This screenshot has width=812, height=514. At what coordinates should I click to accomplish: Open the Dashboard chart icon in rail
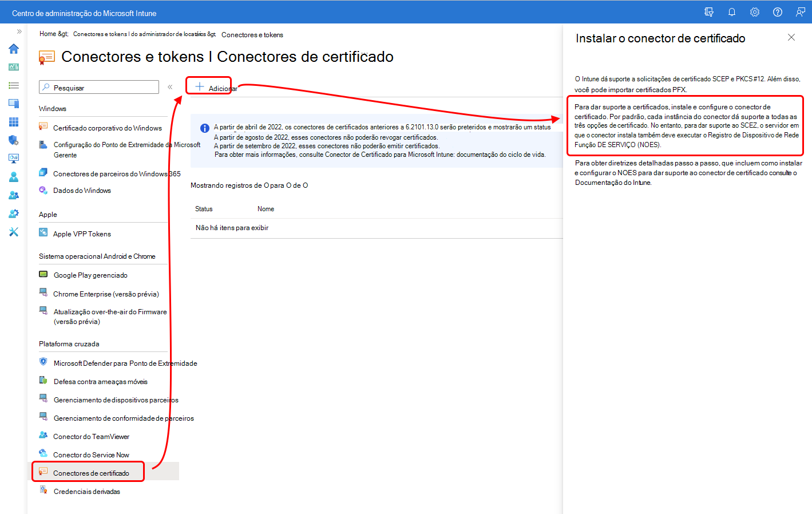14,67
